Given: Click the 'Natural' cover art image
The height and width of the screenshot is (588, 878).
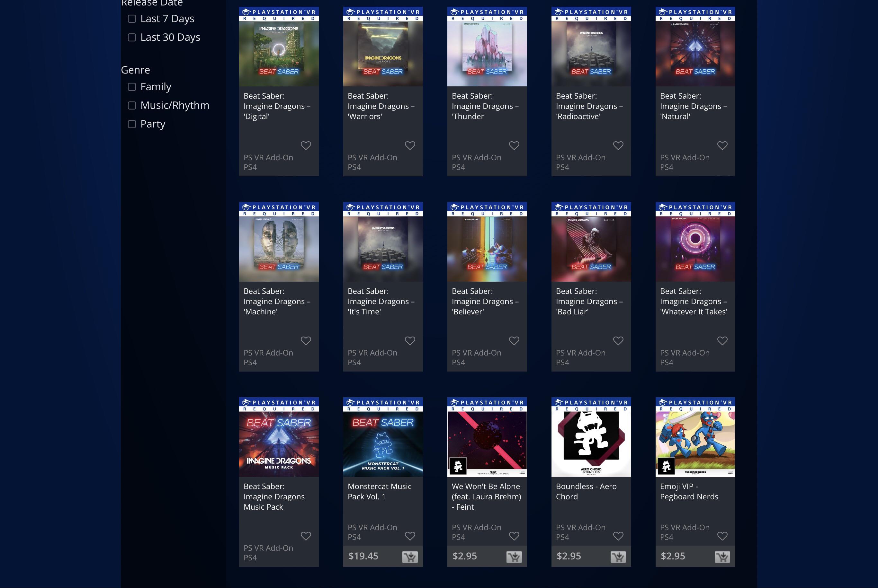Looking at the screenshot, I should pos(695,47).
